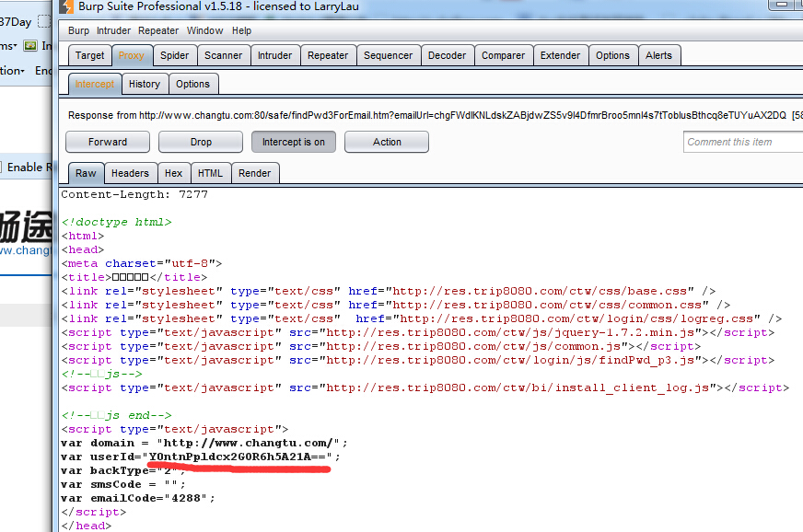Open the Help menu
803x532 pixels.
241,30
